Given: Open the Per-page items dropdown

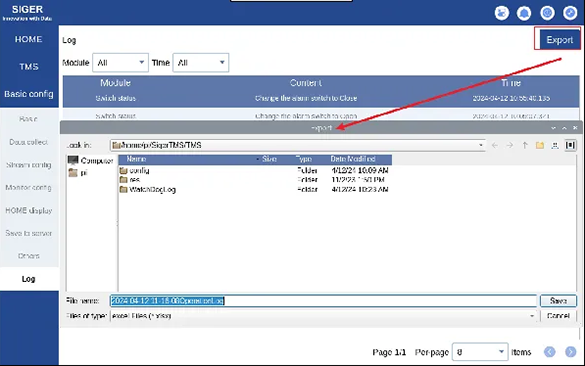Looking at the screenshot, I should [480, 352].
